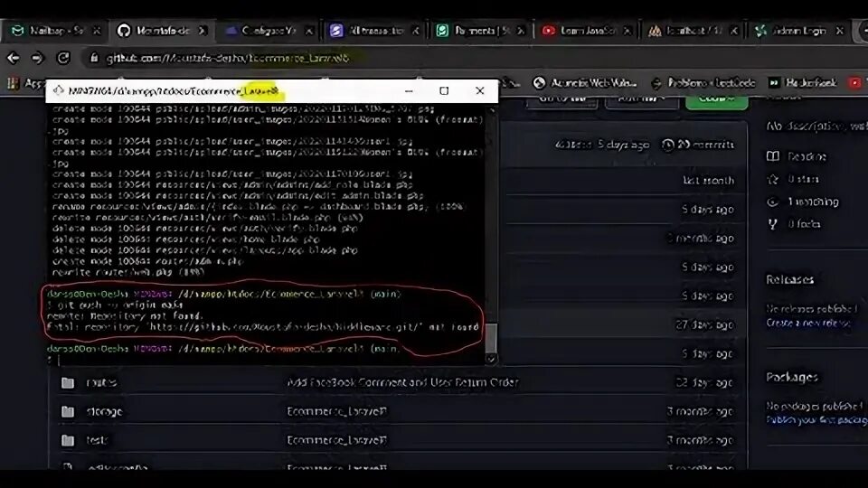The width and height of the screenshot is (868, 488).
Task: Click the Git Bash terminal scrollbar thumb
Action: pyautogui.click(x=490, y=338)
